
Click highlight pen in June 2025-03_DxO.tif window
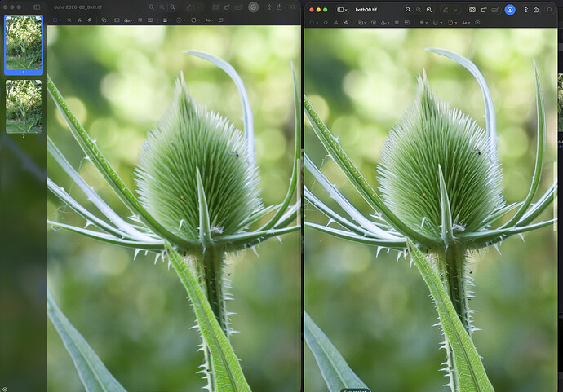tap(188, 7)
